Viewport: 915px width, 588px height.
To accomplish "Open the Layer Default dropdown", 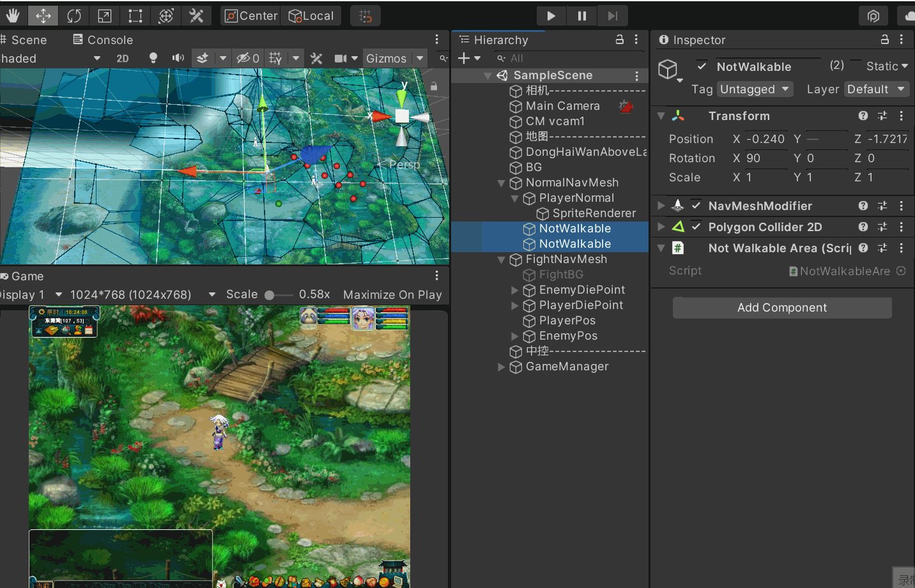I will [x=877, y=89].
